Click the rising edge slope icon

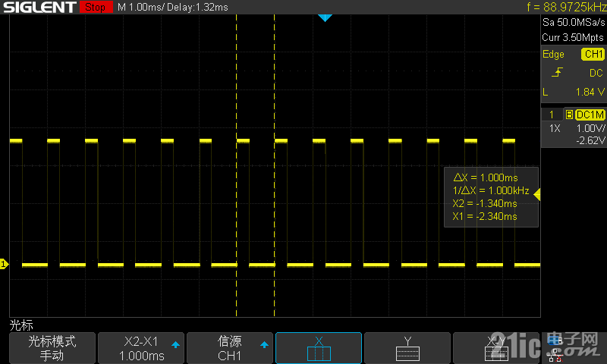(557, 72)
